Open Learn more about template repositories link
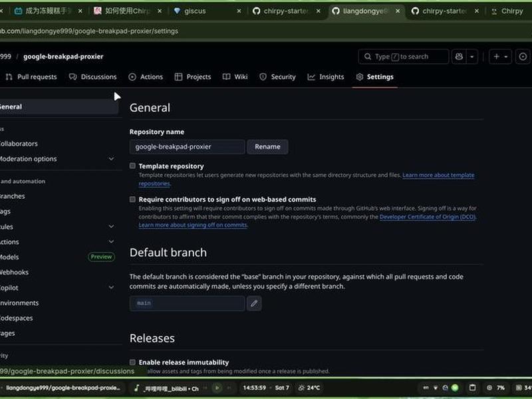The width and height of the screenshot is (532, 399). point(438,175)
